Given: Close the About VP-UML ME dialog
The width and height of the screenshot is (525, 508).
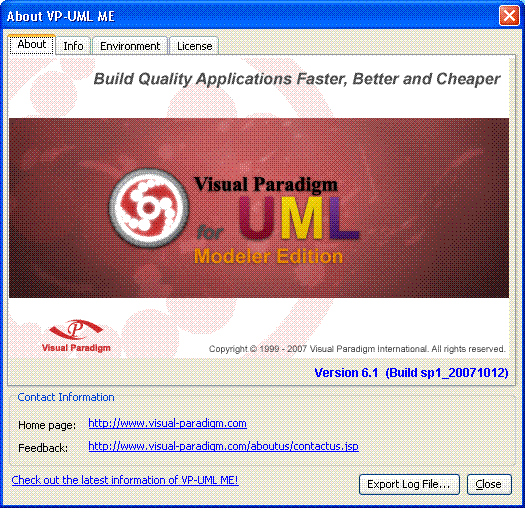Looking at the screenshot, I should (509, 15).
